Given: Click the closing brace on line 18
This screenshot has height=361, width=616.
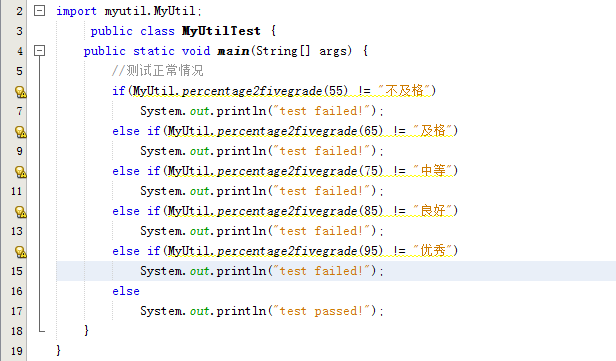Looking at the screenshot, I should click(x=86, y=330).
